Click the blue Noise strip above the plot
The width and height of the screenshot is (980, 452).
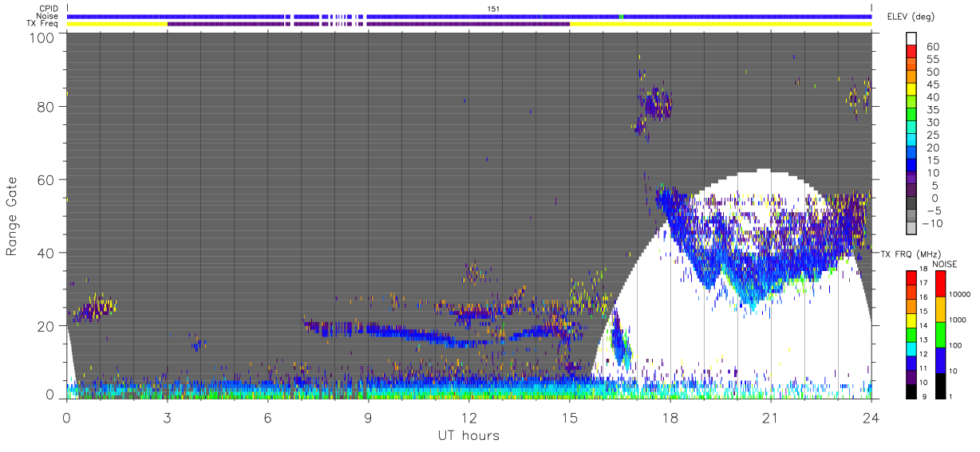click(469, 16)
